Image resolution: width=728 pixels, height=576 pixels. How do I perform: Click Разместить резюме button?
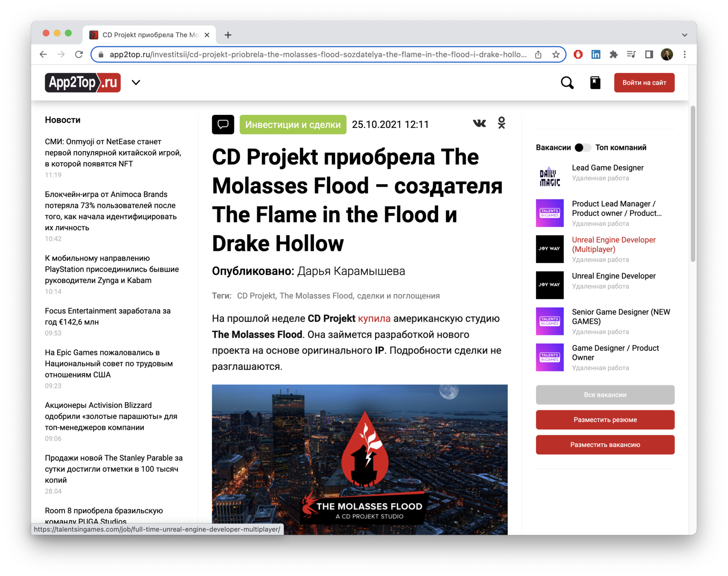(x=605, y=420)
